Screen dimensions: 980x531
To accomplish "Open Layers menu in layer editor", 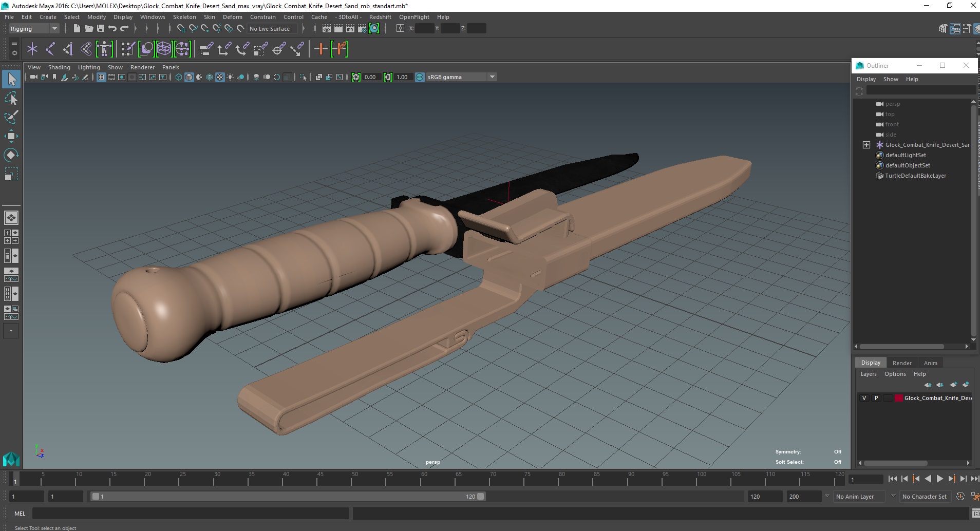I will [869, 374].
